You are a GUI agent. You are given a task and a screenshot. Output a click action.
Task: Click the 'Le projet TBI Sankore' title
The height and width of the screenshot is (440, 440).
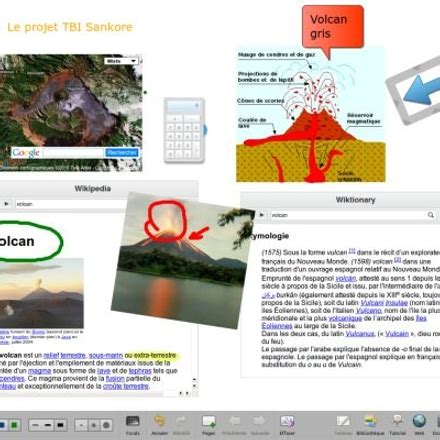[x=70, y=27]
